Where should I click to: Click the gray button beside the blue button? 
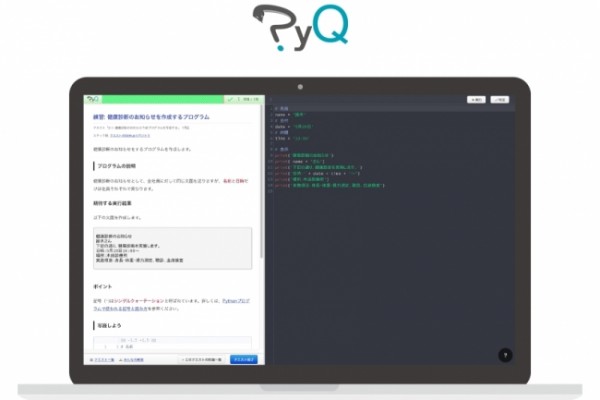point(202,359)
